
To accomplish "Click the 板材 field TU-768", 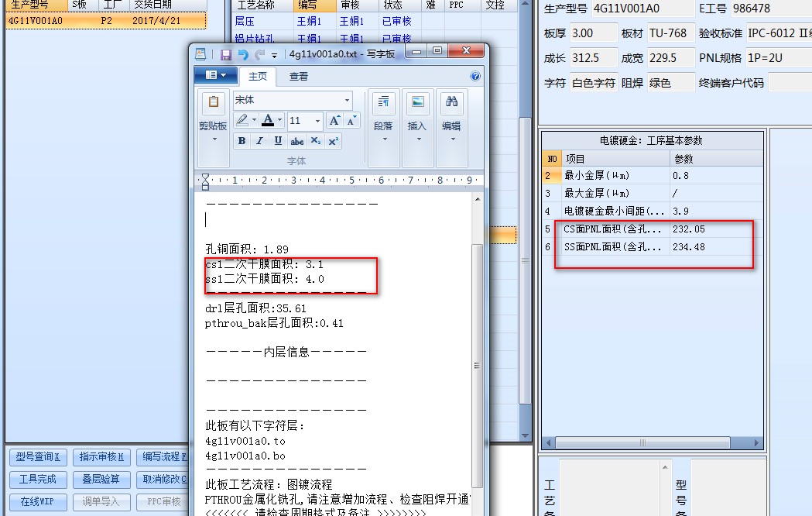I will pyautogui.click(x=670, y=33).
